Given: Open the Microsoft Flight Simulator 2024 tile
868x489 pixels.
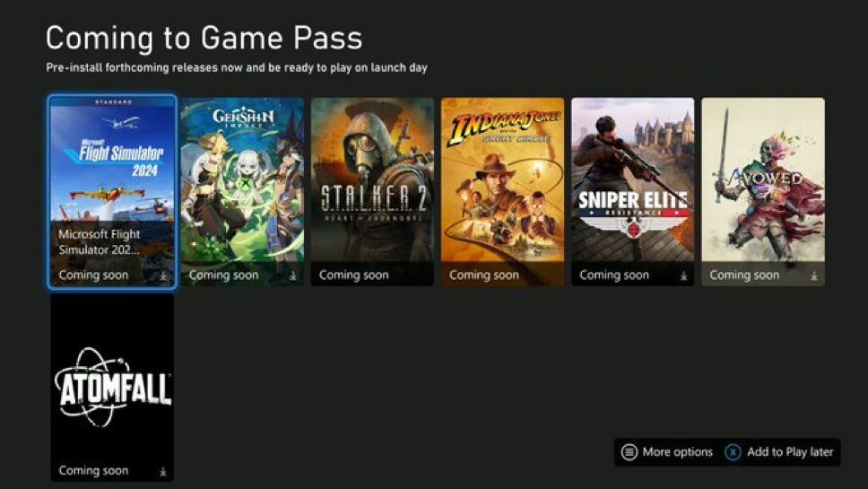Looking at the screenshot, I should point(112,192).
